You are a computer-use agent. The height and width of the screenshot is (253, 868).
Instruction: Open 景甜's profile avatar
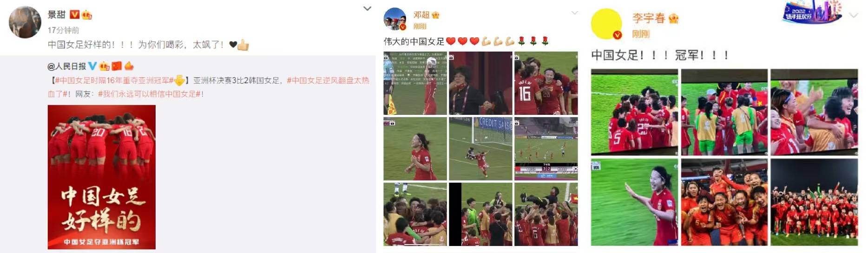(x=25, y=22)
